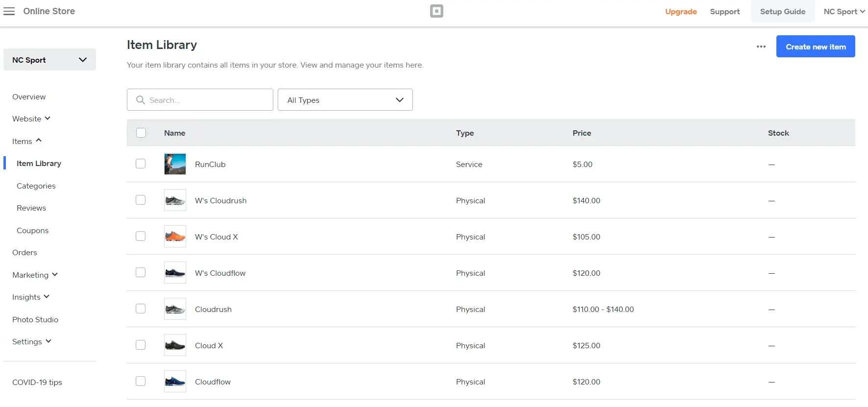Open the three-dot more options menu
Image resolution: width=868 pixels, height=407 pixels.
pyautogui.click(x=761, y=47)
